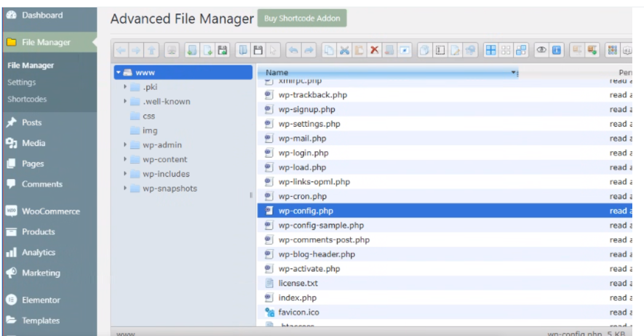Click the Name column header
The image size is (644, 336).
(277, 73)
